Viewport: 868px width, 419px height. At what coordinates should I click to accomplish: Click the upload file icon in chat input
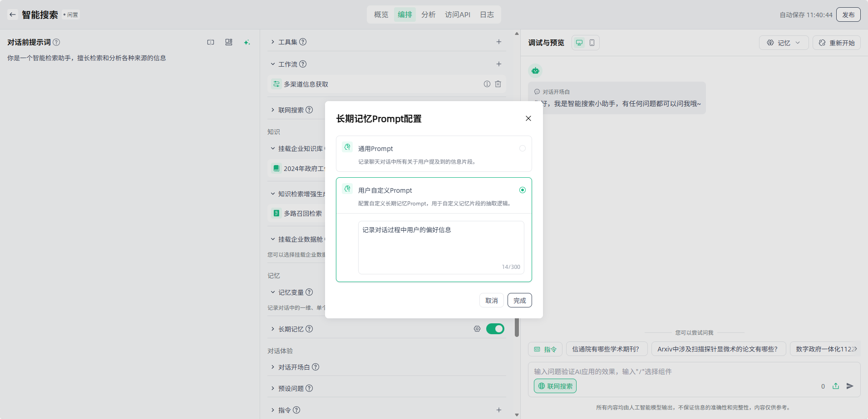tap(836, 386)
